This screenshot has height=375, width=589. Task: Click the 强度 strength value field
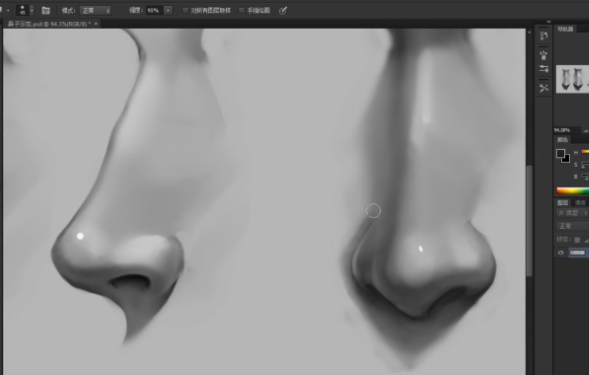click(x=154, y=11)
